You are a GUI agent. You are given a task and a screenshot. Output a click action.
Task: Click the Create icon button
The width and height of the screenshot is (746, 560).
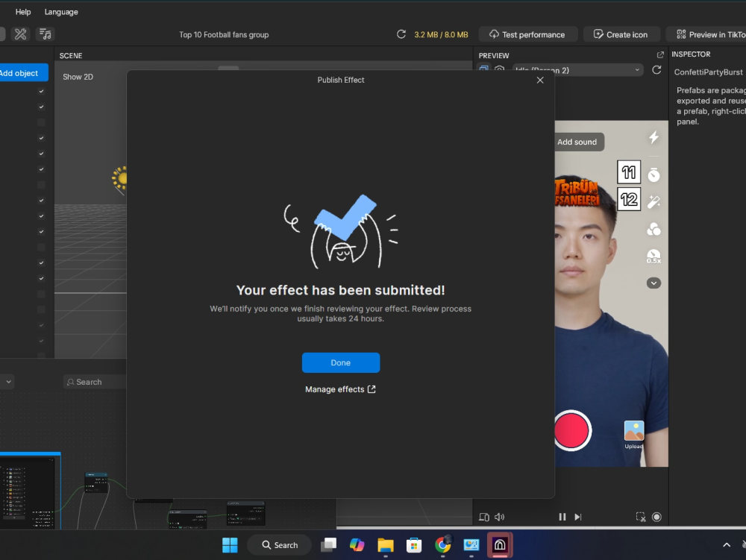621,34
